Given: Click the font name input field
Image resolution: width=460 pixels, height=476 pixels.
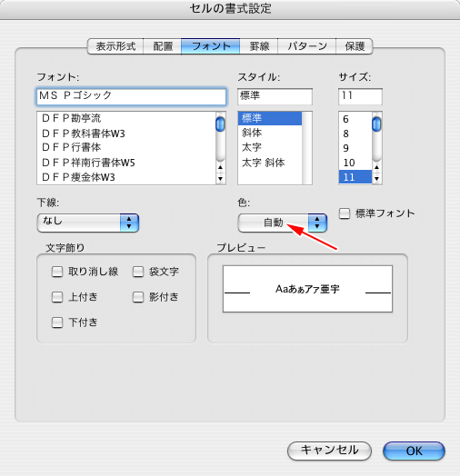Looking at the screenshot, I should (131, 96).
